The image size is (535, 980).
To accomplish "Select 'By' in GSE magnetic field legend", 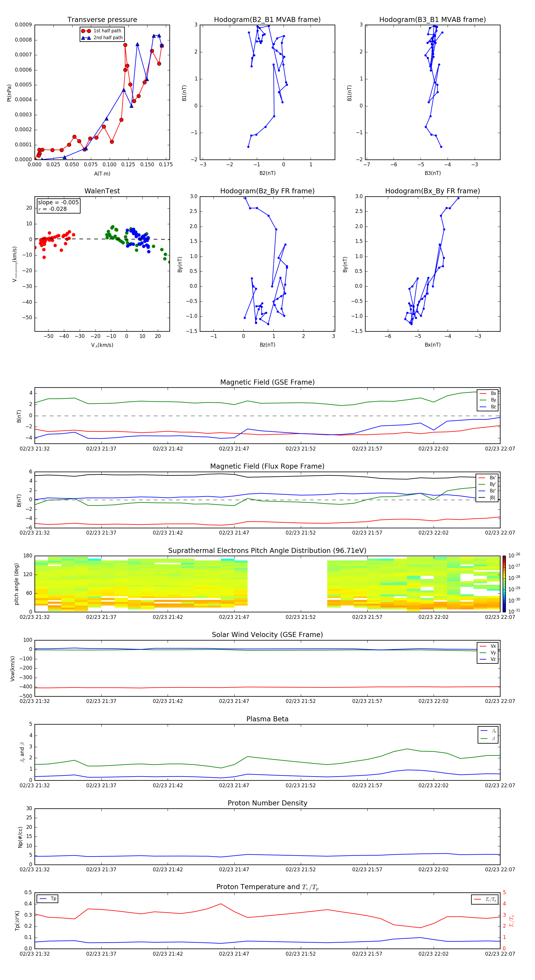I will (488, 400).
